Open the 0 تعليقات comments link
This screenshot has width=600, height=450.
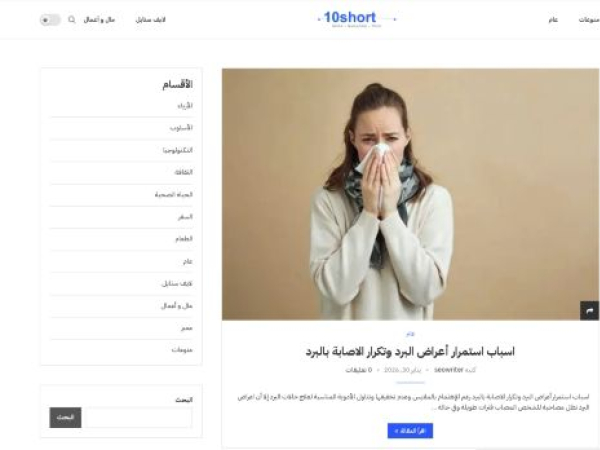359,370
